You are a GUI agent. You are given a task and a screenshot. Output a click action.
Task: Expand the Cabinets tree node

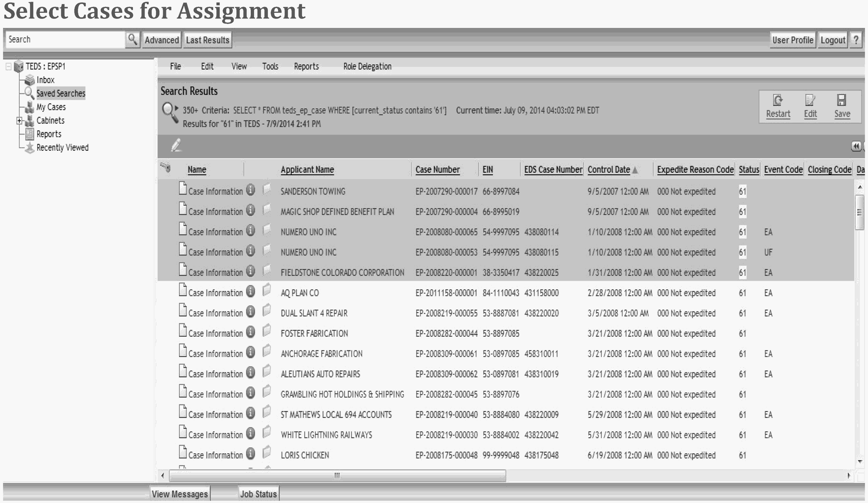[x=19, y=121]
